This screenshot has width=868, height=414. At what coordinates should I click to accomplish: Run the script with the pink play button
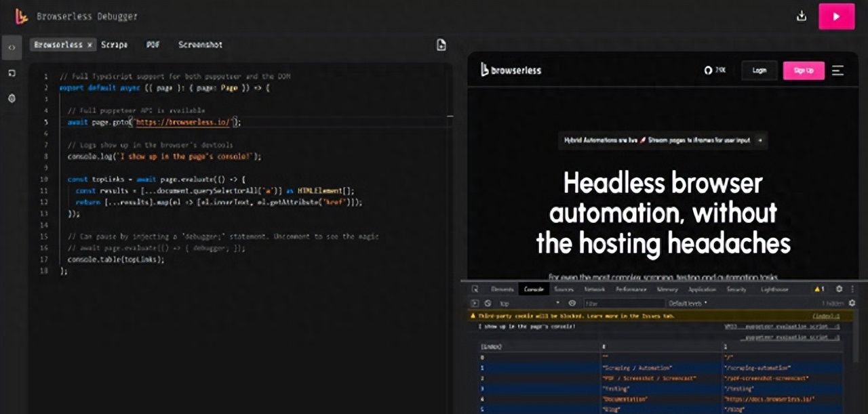837,16
